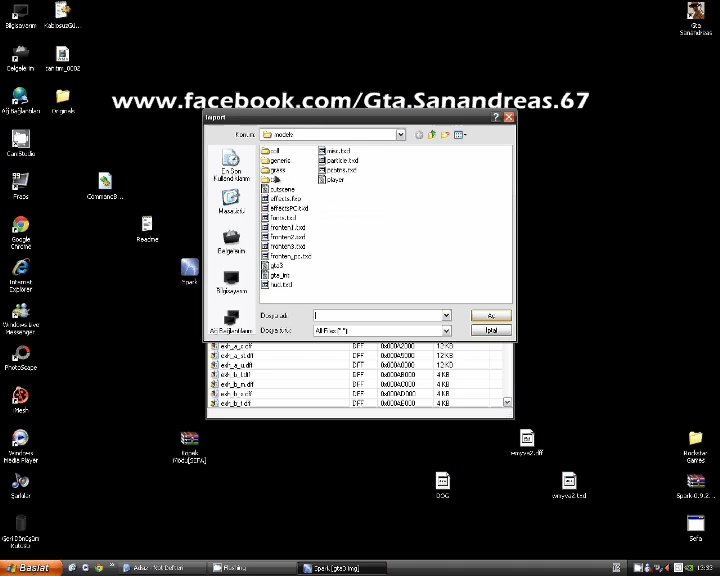Open Fraps desktop icon

21,186
